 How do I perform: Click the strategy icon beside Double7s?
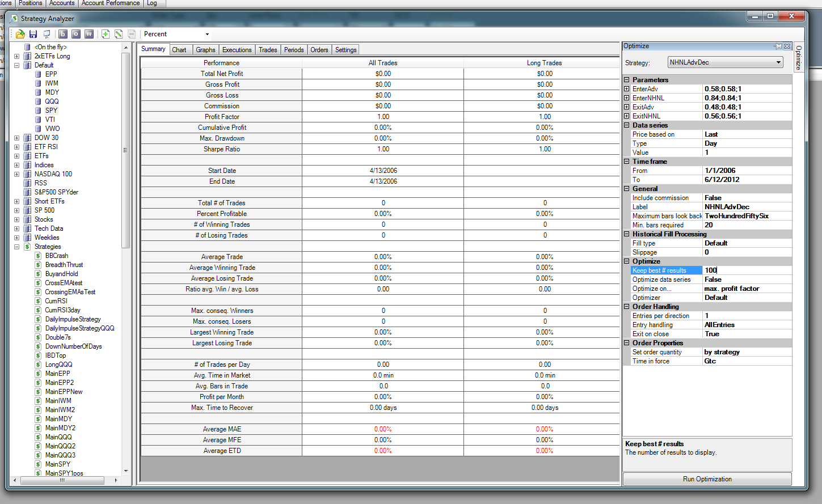point(38,337)
